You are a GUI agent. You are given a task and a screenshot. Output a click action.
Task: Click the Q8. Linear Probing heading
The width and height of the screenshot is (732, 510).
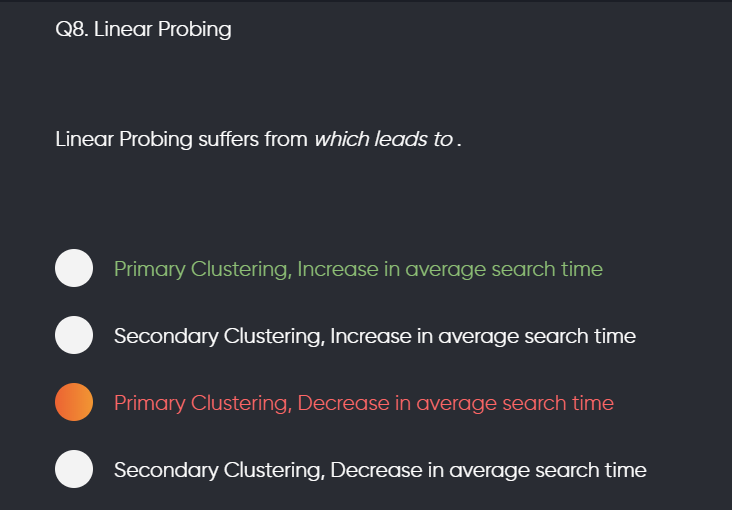143,29
